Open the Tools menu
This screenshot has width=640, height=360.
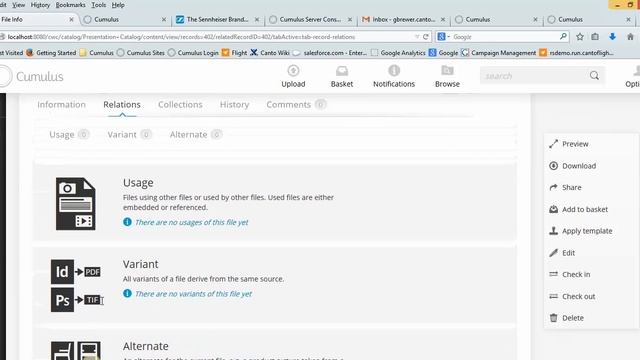coord(99,5)
